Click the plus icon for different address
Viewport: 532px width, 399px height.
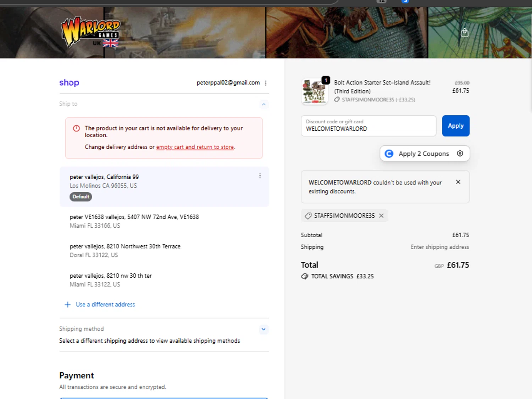(x=67, y=305)
